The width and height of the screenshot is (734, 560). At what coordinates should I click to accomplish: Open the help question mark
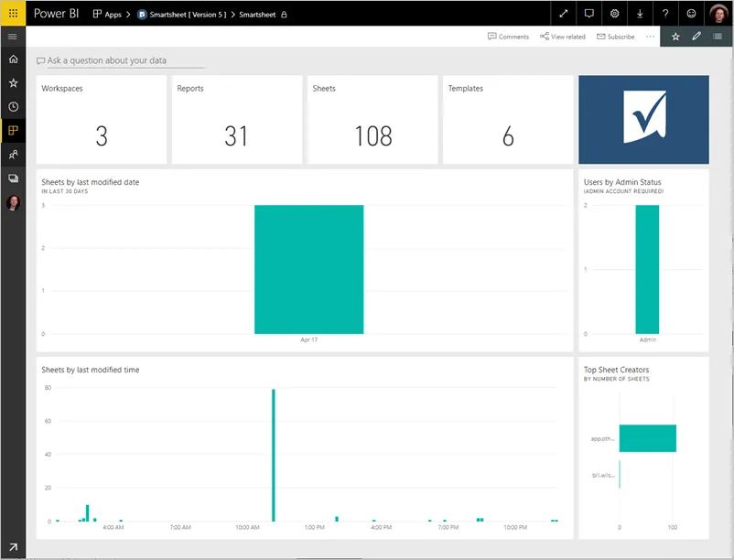pyautogui.click(x=665, y=14)
